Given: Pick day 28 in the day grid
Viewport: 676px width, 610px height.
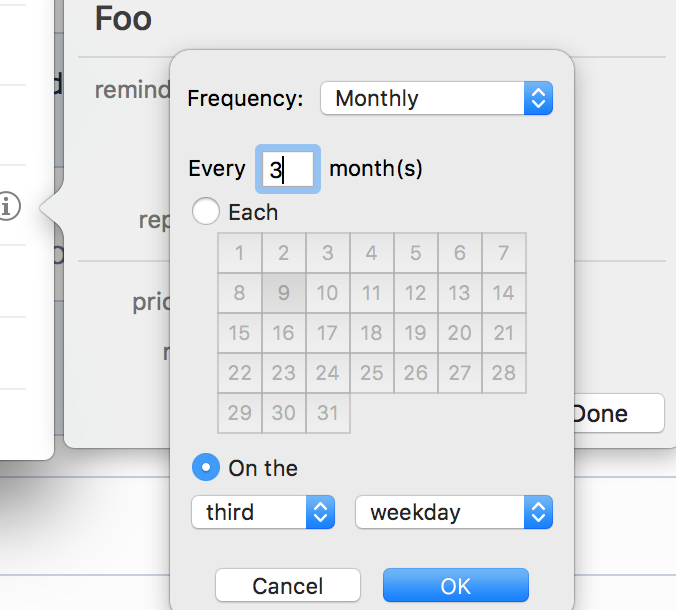Looking at the screenshot, I should point(504,373).
